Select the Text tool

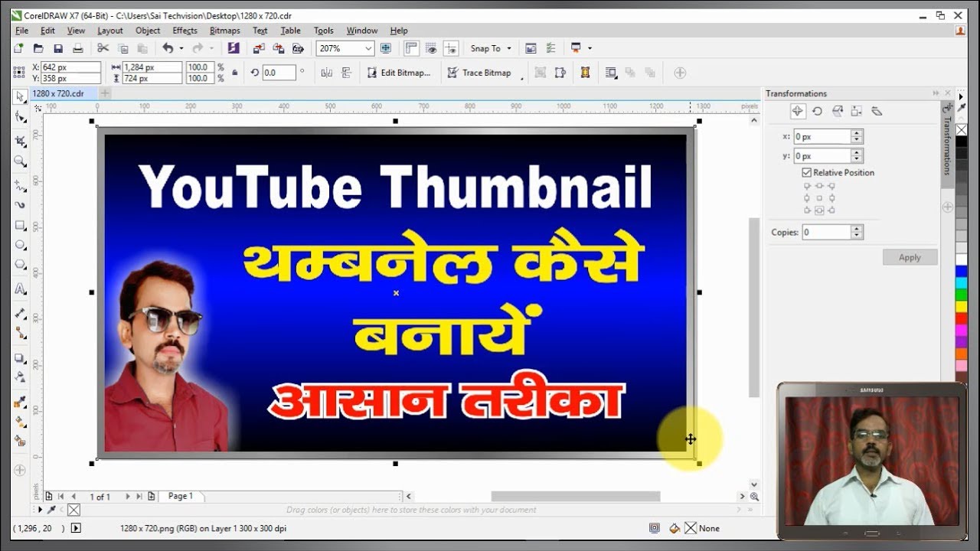pyautogui.click(x=20, y=289)
